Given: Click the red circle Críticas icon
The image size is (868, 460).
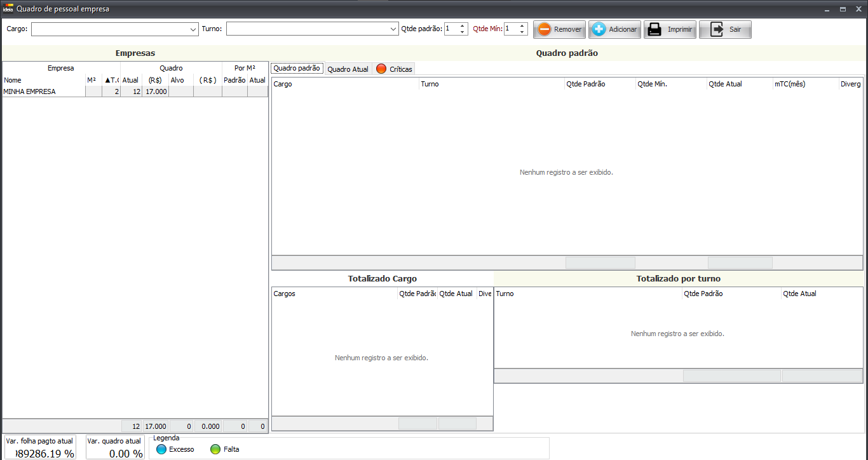Looking at the screenshot, I should coord(381,69).
